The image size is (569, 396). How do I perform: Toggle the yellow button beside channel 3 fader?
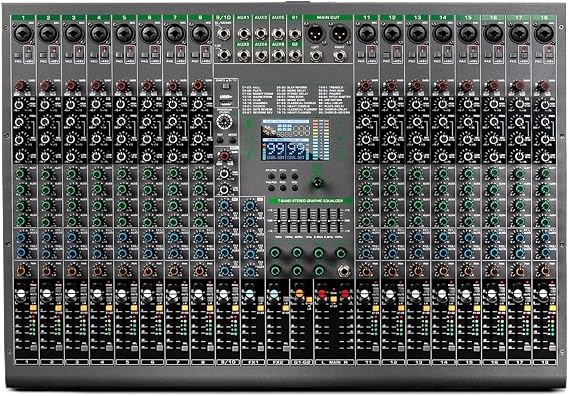tap(84, 308)
